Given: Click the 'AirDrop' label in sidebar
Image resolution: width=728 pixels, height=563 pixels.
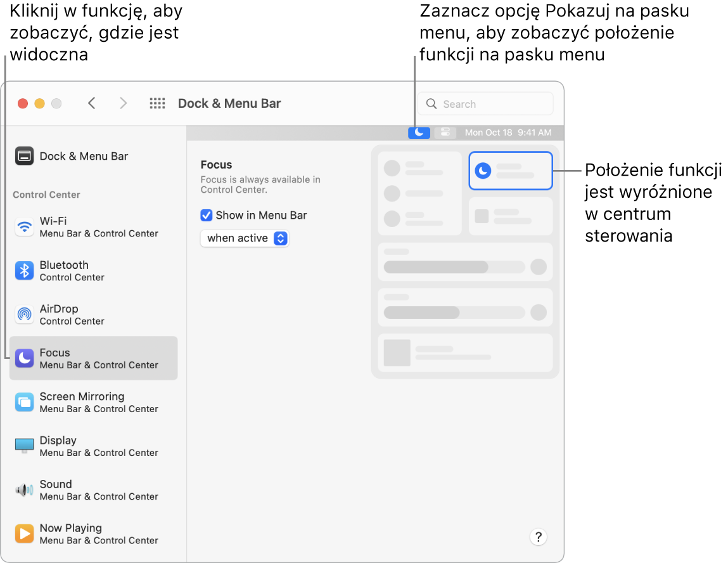Looking at the screenshot, I should pos(59,308).
